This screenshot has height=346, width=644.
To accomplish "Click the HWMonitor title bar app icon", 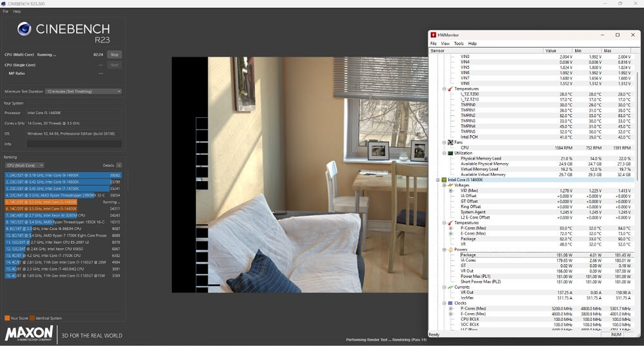I will point(433,35).
